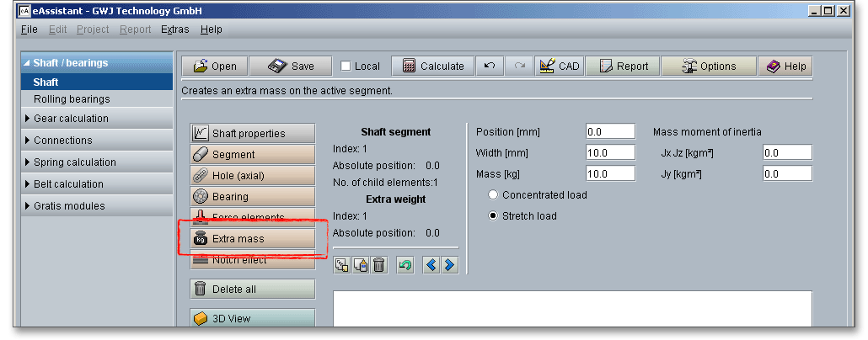The width and height of the screenshot is (868, 340).
Task: Click the Mass [kg] input field
Action: [x=610, y=173]
